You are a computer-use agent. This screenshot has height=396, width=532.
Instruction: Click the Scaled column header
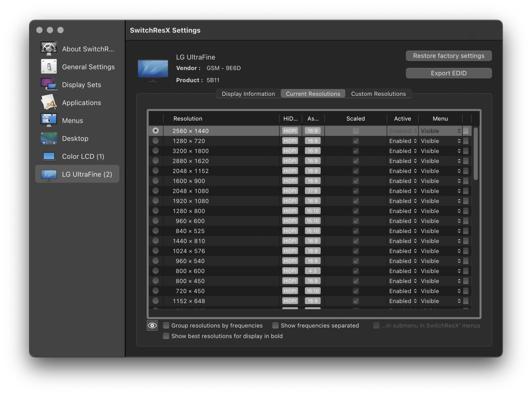[356, 119]
